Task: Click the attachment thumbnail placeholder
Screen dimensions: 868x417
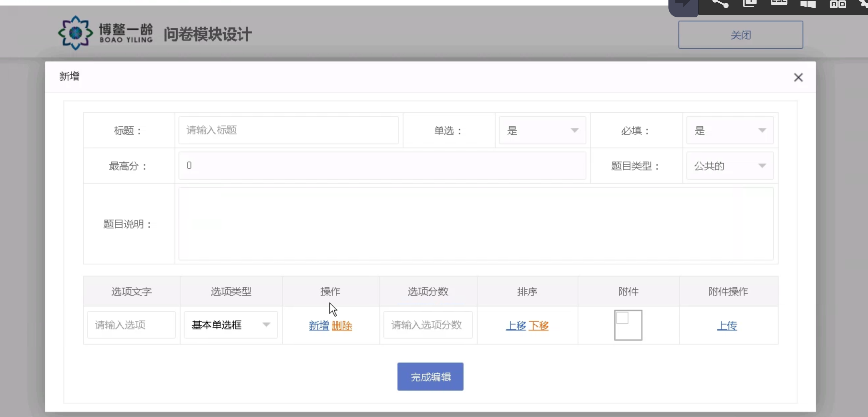Action: pyautogui.click(x=628, y=325)
